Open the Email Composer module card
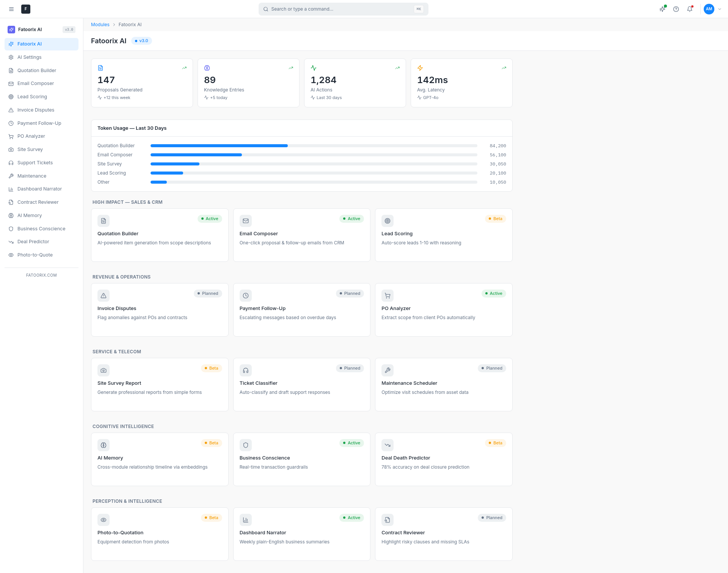728x573 pixels. click(302, 235)
